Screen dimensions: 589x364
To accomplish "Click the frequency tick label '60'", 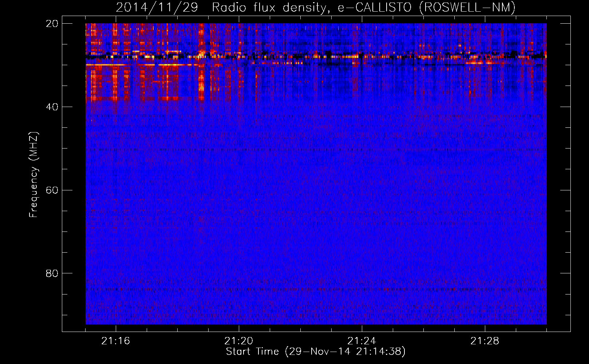I will [52, 190].
